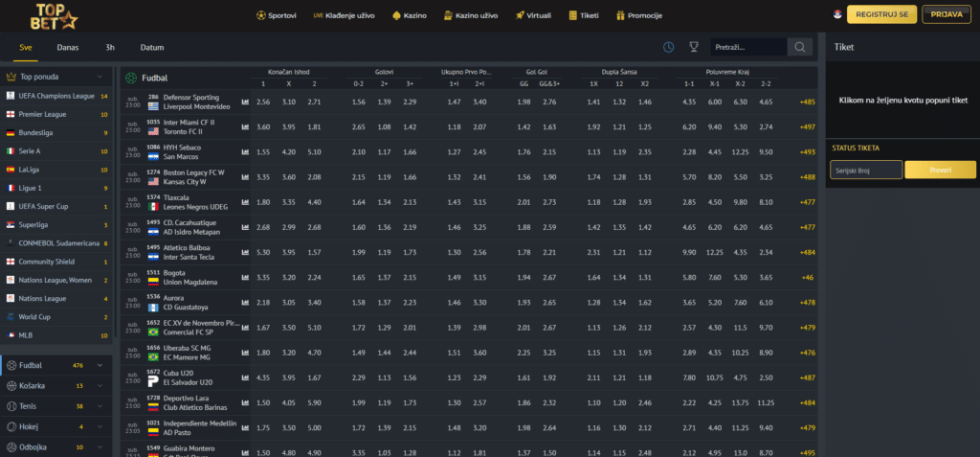Open the Serbian flag language selector
This screenshot has height=457, width=980.
836,14
